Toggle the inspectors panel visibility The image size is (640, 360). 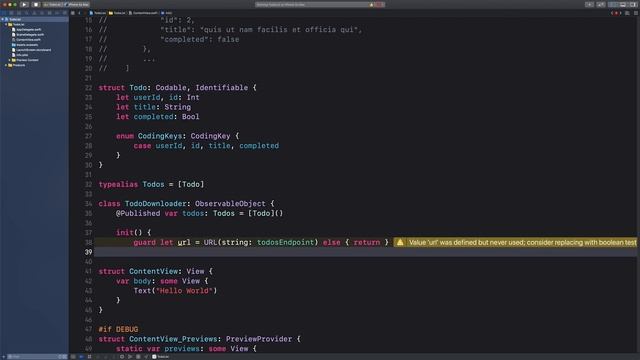pyautogui.click(x=633, y=4)
